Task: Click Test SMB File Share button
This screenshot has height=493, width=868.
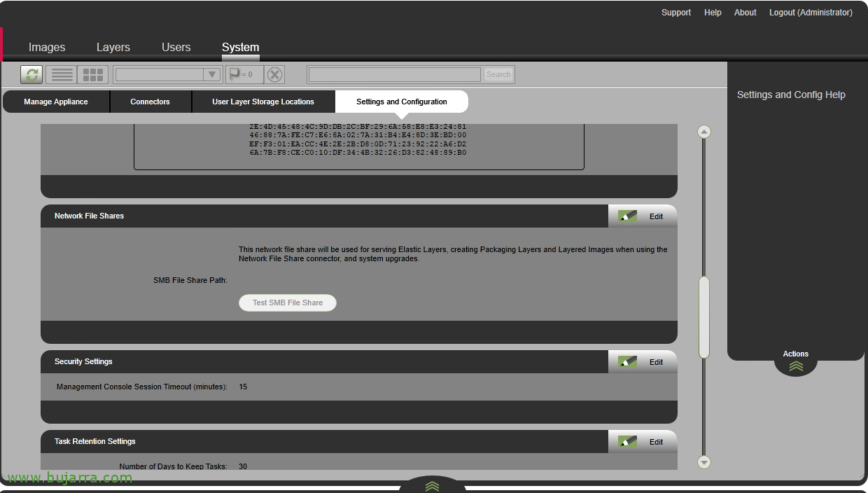Action: pyautogui.click(x=288, y=303)
